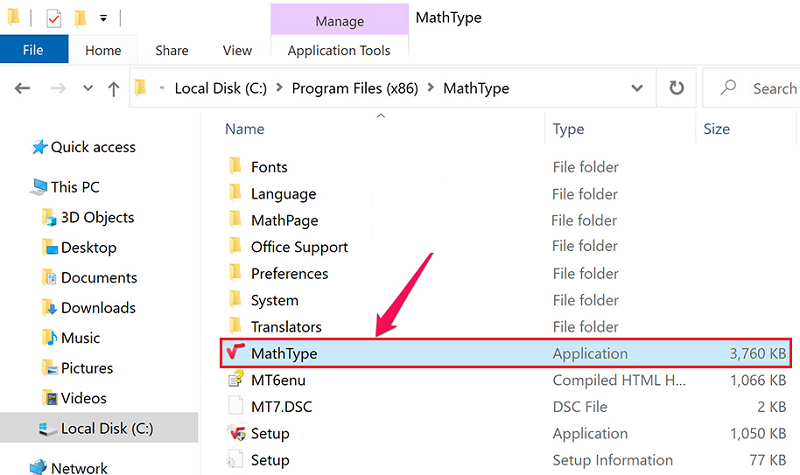
Task: Select the MathPage folder icon
Action: click(235, 219)
